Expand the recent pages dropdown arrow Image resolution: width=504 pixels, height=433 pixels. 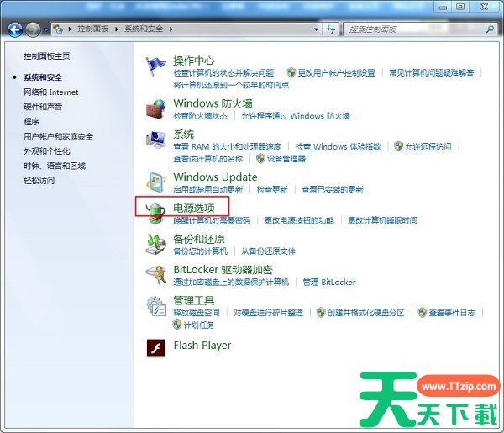45,29
